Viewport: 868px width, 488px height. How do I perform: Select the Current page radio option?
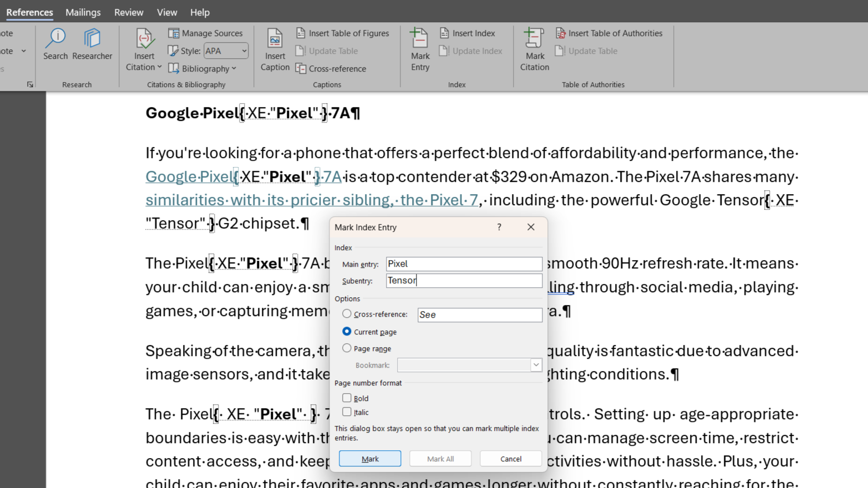click(x=347, y=332)
